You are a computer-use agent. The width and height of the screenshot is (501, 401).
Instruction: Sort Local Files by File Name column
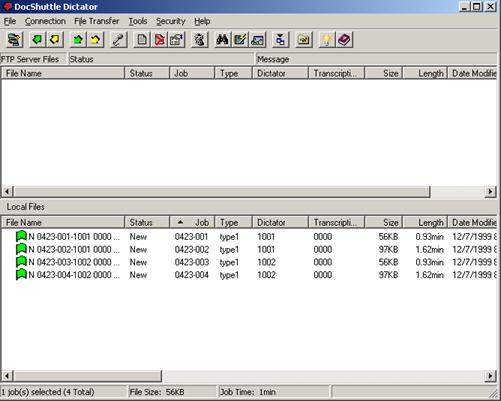63,222
